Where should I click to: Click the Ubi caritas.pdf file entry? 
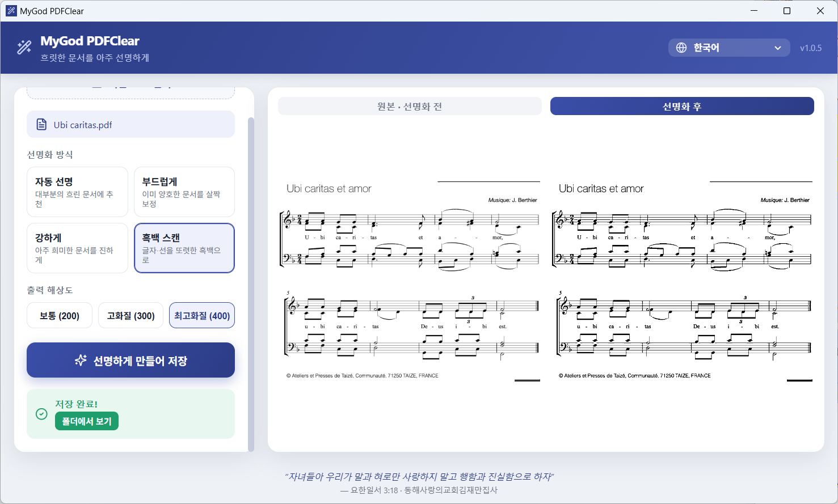coord(130,124)
